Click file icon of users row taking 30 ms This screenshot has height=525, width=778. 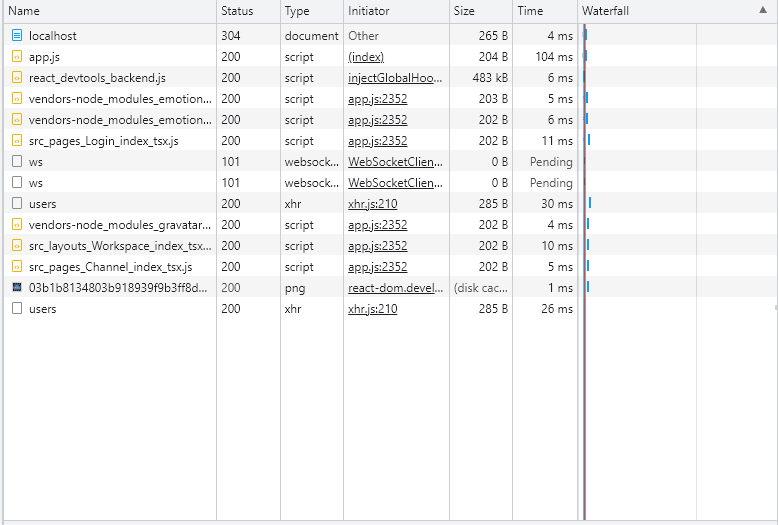(17, 203)
